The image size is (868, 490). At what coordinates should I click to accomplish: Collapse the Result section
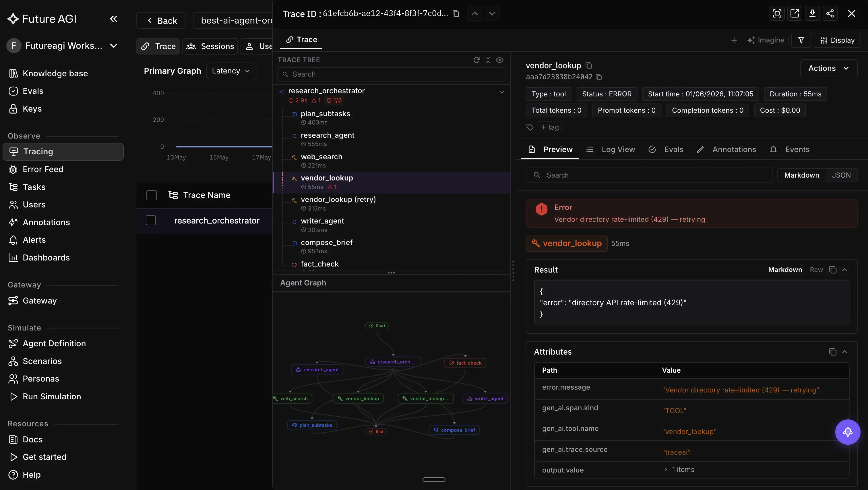point(844,270)
